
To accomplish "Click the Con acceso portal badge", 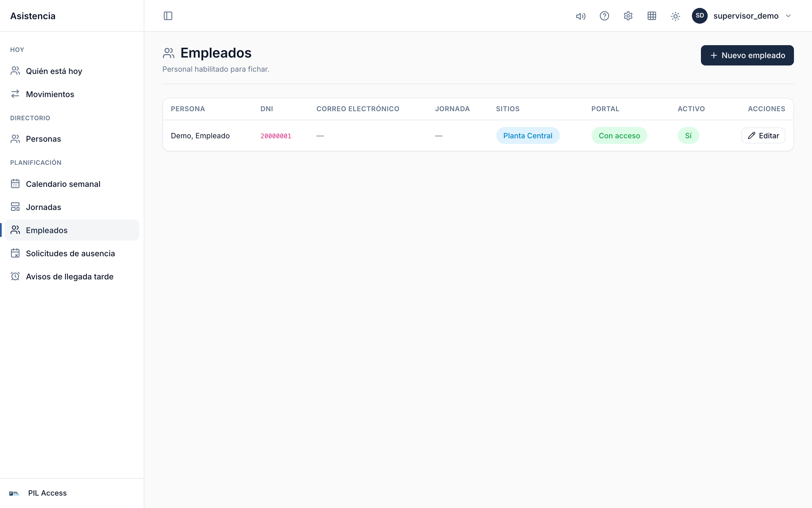I will 619,135.
